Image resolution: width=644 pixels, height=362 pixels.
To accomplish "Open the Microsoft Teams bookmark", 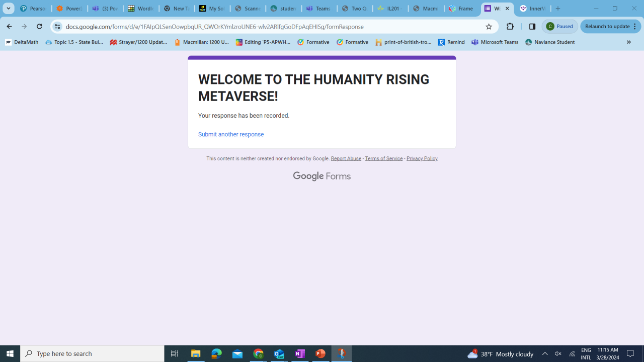I will click(x=495, y=42).
